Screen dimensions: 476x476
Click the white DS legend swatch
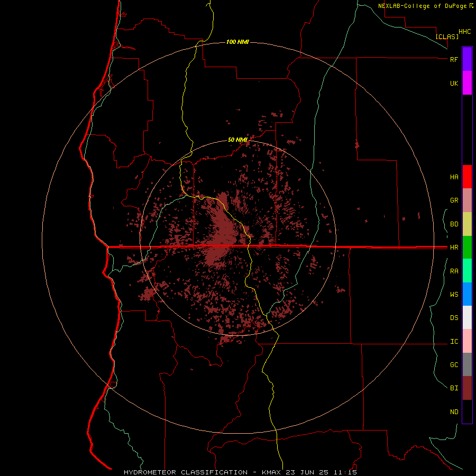467,317
